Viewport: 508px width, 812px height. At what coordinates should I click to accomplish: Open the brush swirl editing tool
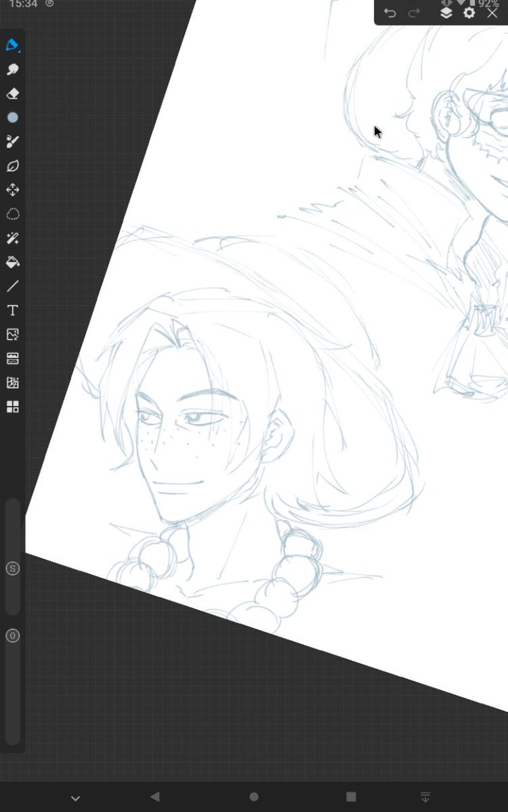(x=12, y=141)
